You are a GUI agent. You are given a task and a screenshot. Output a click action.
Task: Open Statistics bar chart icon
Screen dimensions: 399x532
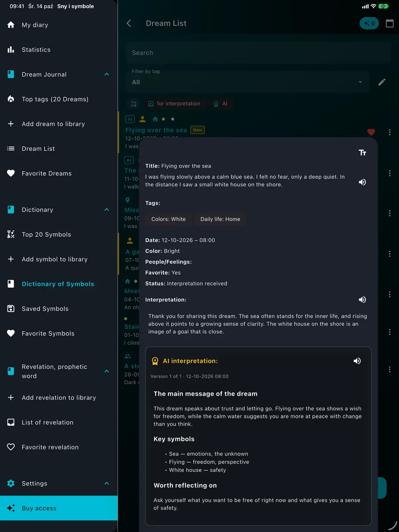coord(11,50)
